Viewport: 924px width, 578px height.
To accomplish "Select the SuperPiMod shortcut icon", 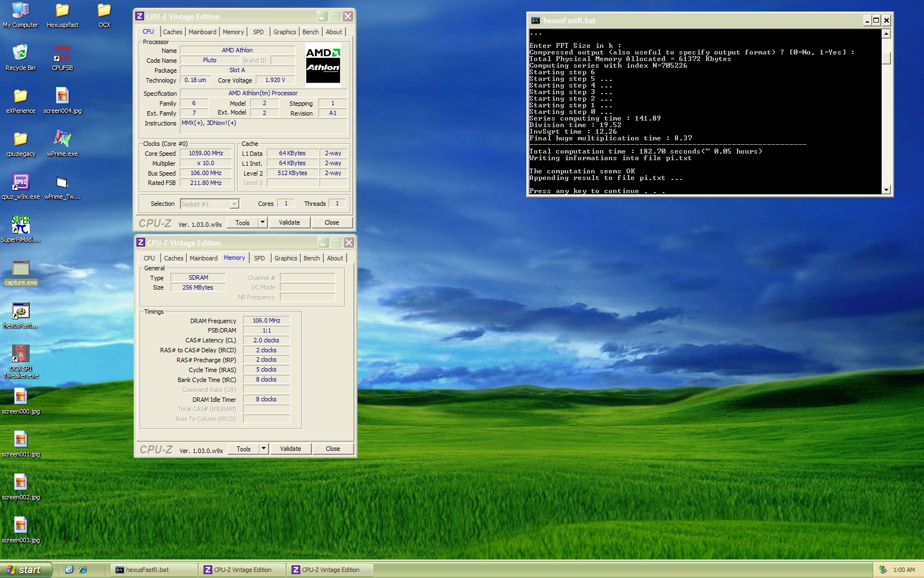I will 20,230.
